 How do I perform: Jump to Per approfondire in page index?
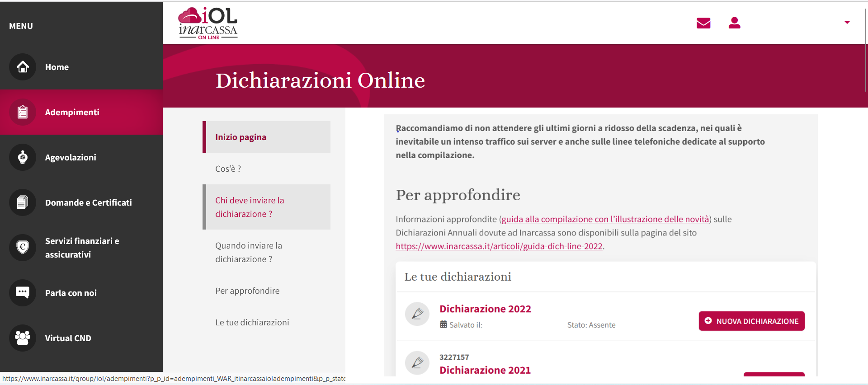267,291
